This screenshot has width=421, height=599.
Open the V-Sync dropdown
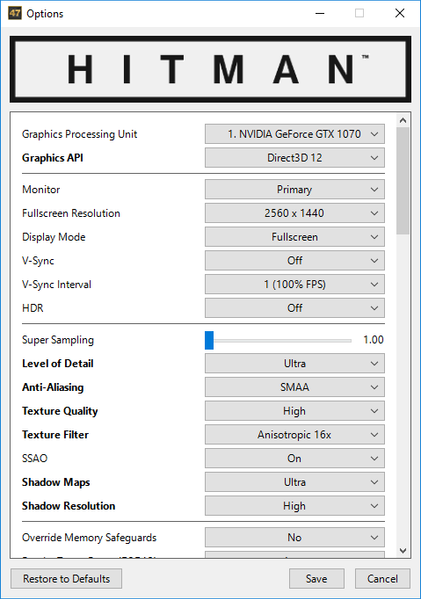click(295, 261)
